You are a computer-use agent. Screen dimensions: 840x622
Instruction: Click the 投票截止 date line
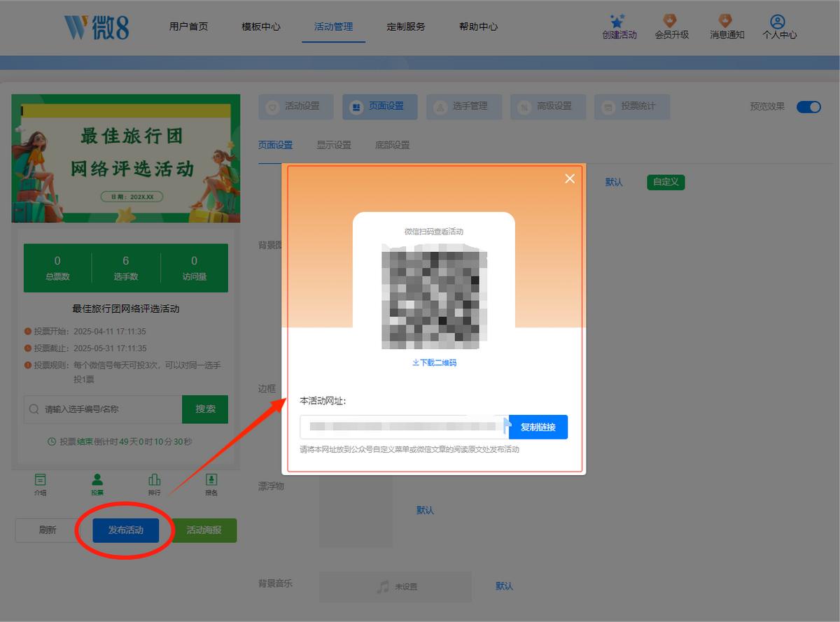click(x=85, y=348)
